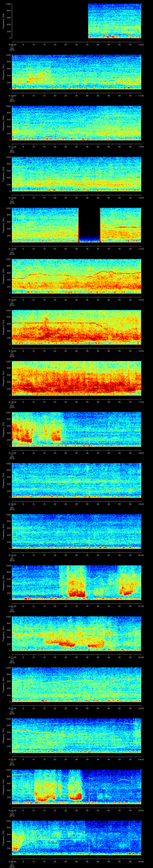Click the '9:13:00' start time label
The height and width of the screenshot is (868, 153).
(12, 249)
